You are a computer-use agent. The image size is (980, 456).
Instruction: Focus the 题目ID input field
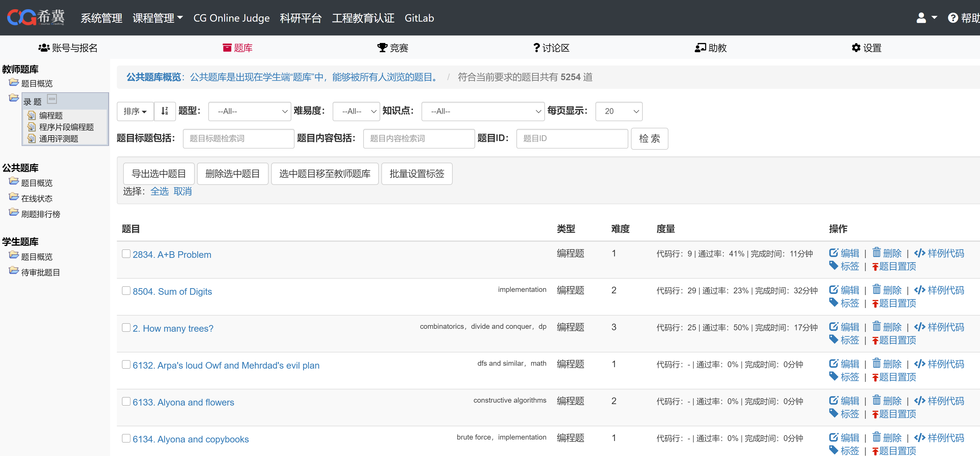pos(572,138)
